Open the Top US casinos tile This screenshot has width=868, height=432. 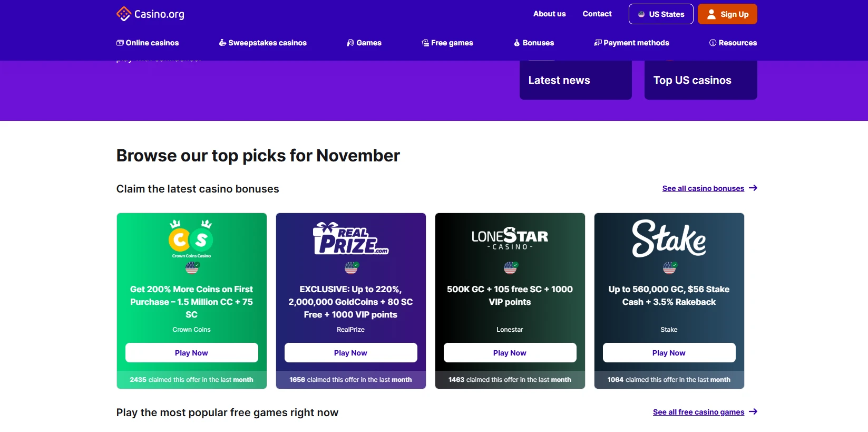click(700, 80)
